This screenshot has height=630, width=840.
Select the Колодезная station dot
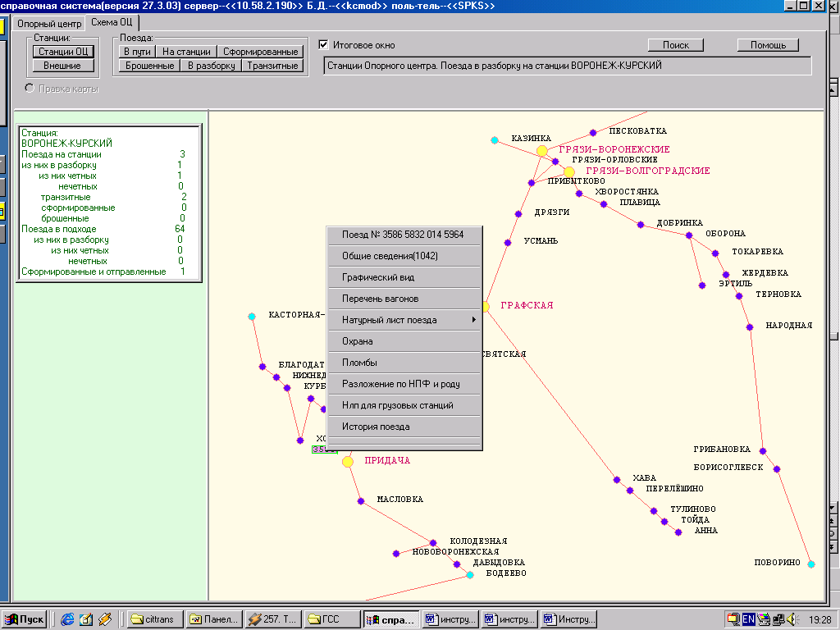tap(433, 543)
